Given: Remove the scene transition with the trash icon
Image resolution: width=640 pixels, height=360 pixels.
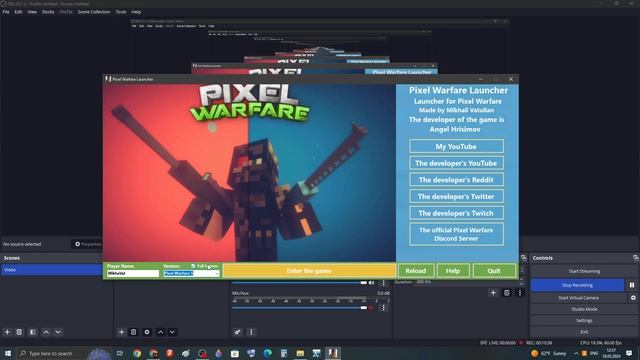Looking at the screenshot, I should click(507, 293).
